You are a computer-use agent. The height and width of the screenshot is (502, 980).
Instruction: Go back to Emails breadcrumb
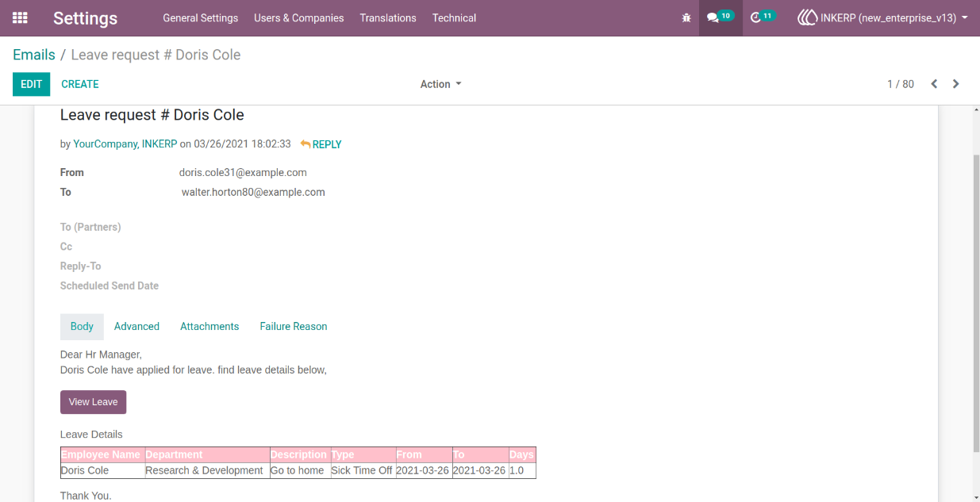[34, 55]
